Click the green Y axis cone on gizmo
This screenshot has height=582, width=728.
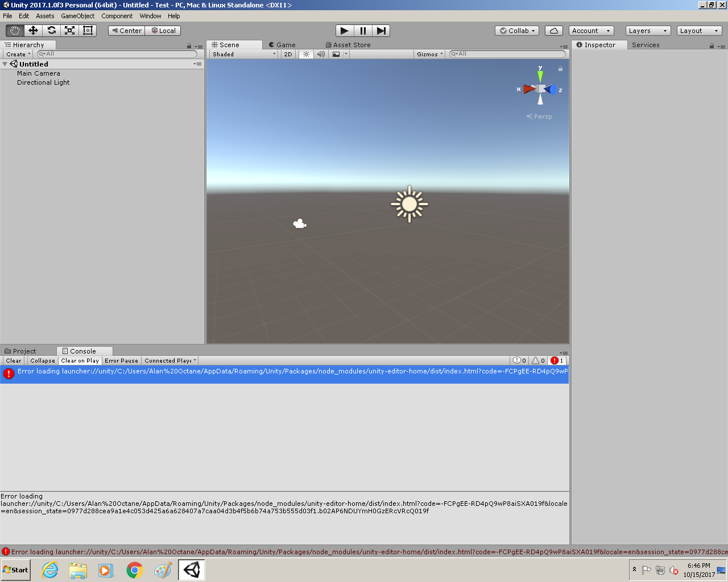pyautogui.click(x=540, y=75)
